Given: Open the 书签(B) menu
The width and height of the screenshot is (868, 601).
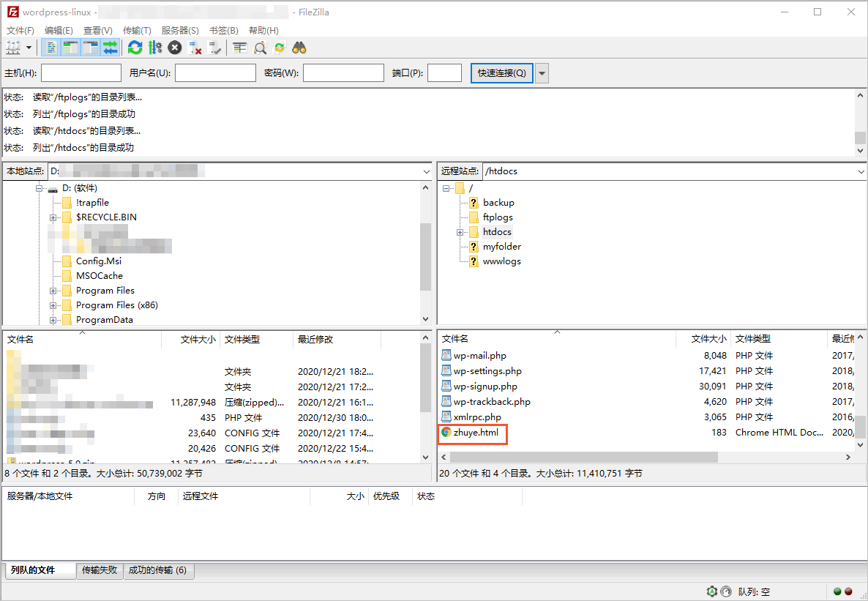Looking at the screenshot, I should 224,31.
